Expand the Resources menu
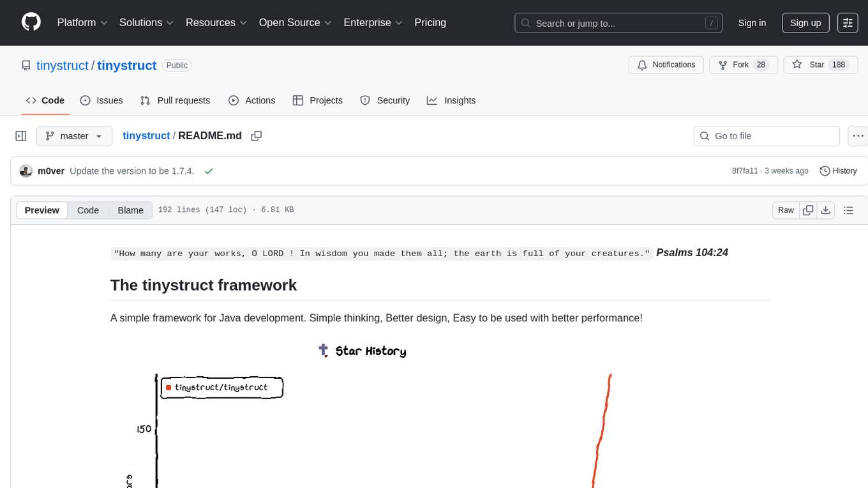868x488 pixels. click(216, 22)
